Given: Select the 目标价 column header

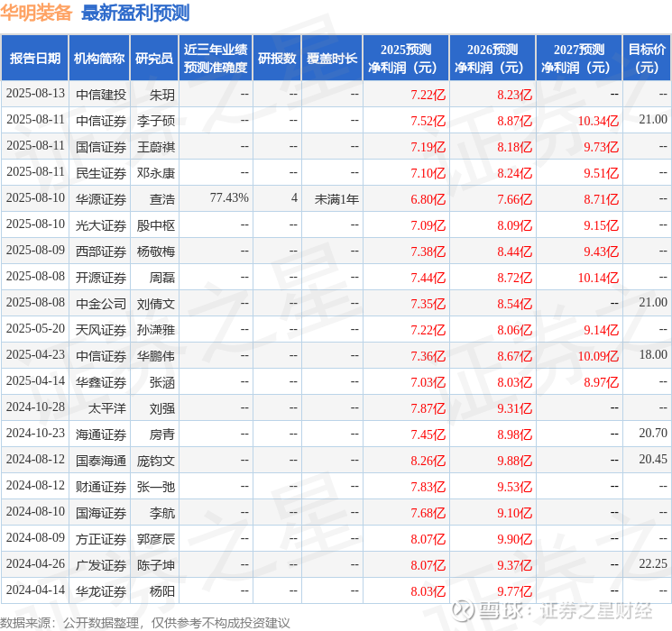Looking at the screenshot, I should pyautogui.click(x=647, y=59).
